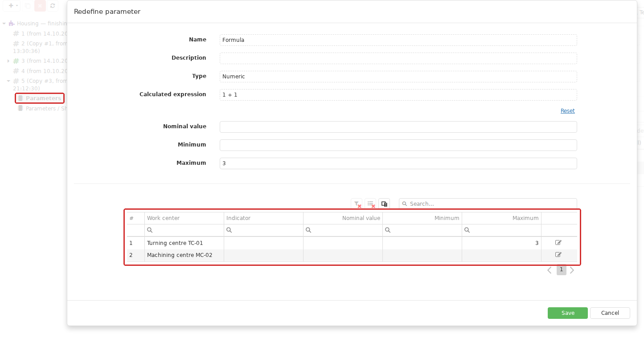The width and height of the screenshot is (644, 338).
Task: Go to the next table page
Action: click(x=572, y=270)
